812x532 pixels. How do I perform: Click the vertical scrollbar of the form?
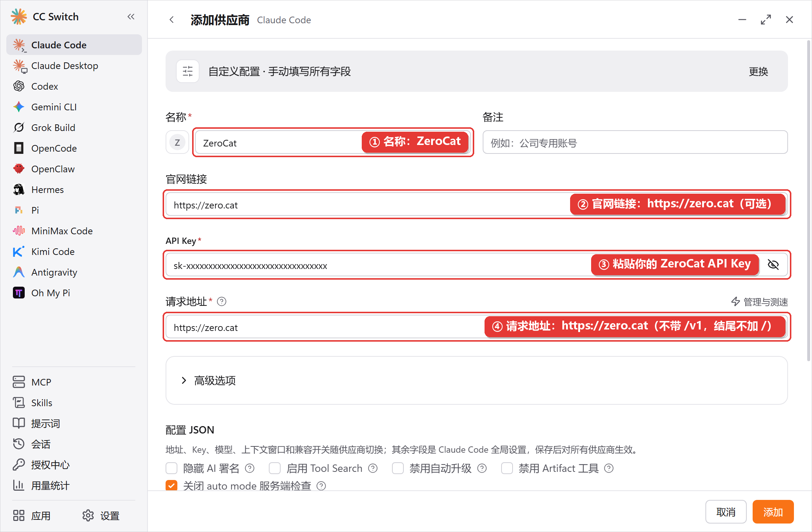point(808,201)
